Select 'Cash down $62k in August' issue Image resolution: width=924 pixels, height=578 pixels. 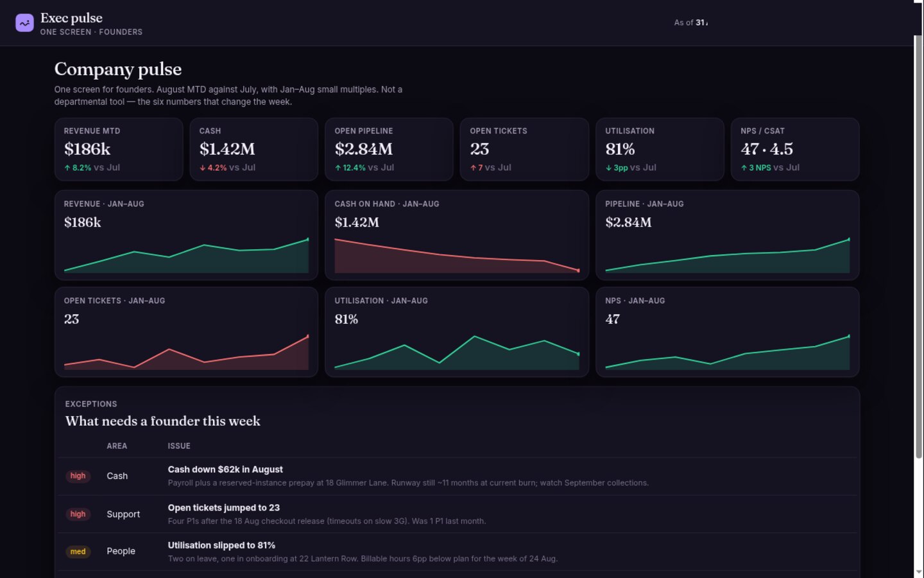(x=225, y=469)
